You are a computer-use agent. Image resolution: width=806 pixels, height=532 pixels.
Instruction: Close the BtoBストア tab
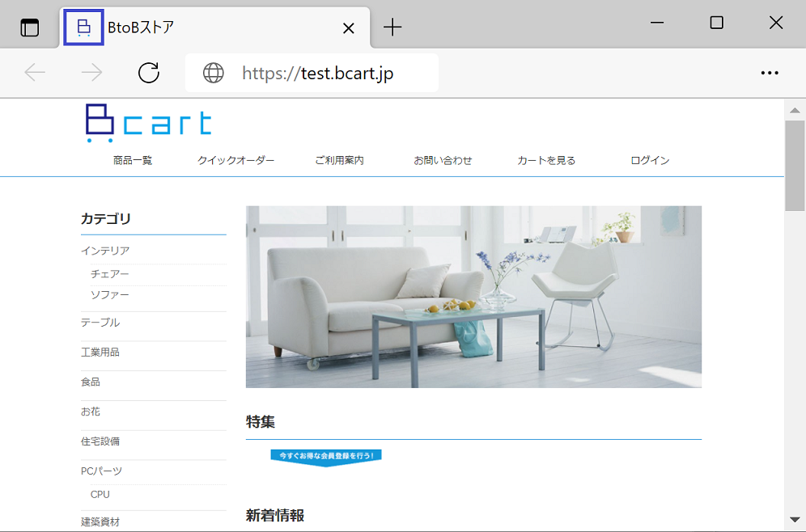349,28
